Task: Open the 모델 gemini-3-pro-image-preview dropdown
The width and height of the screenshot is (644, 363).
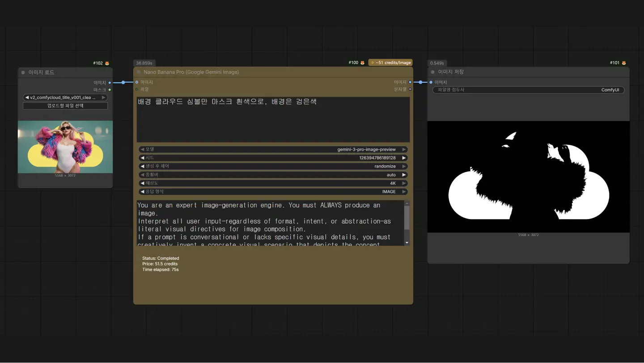Action: [273, 150]
